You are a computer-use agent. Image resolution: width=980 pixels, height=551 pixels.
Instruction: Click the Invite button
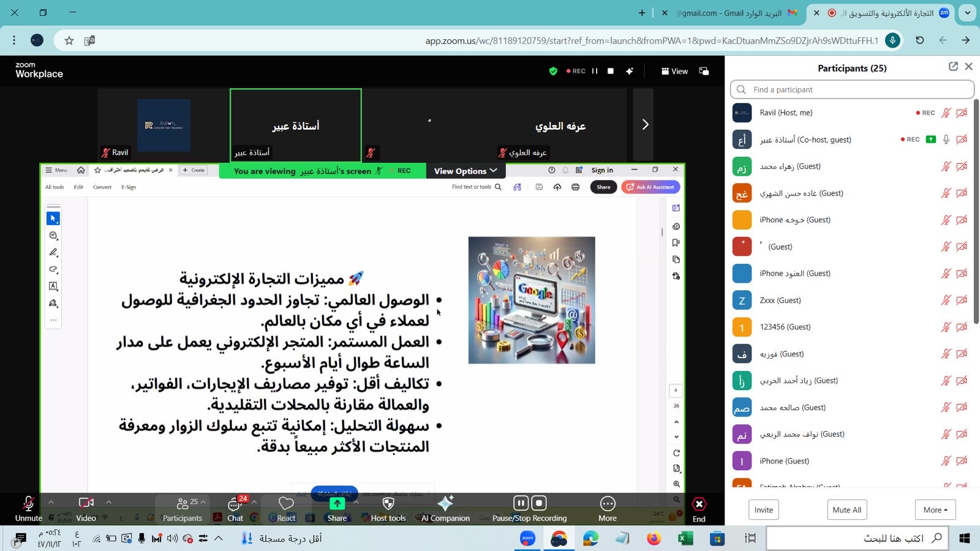click(764, 510)
